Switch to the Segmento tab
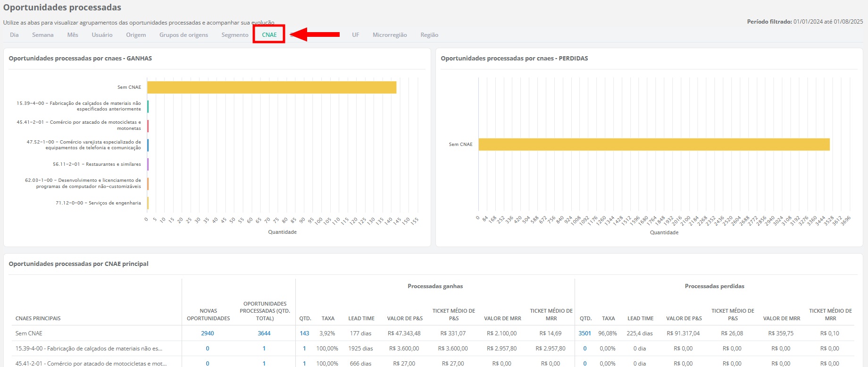The width and height of the screenshot is (868, 367). coord(234,35)
